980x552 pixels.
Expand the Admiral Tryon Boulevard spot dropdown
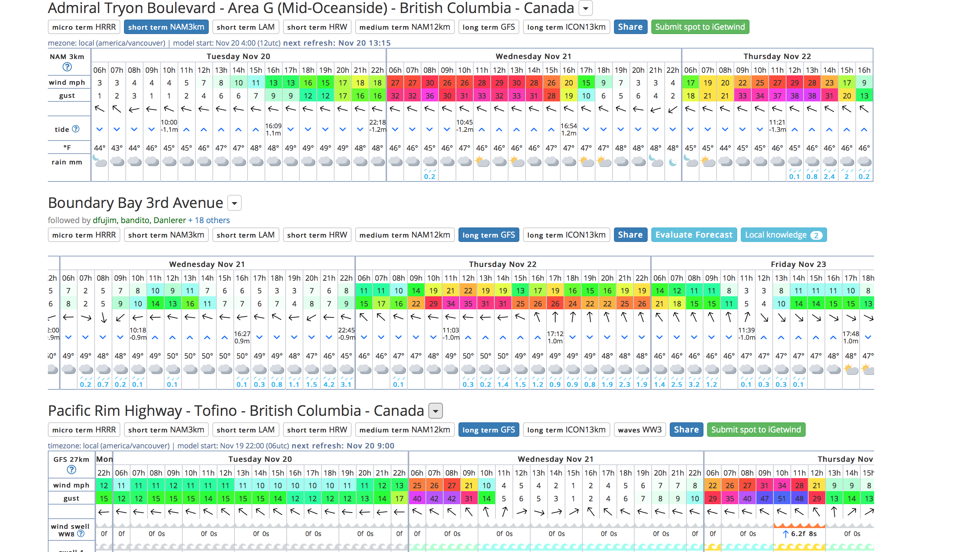585,8
